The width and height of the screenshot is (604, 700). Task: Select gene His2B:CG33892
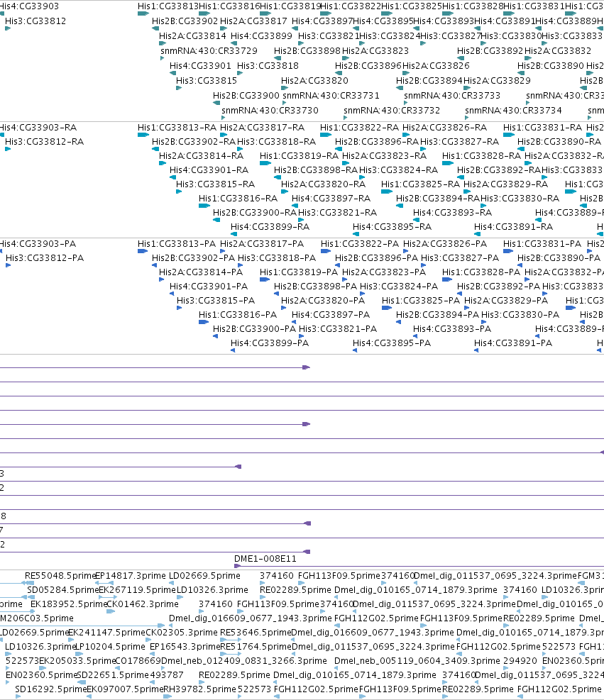pyautogui.click(x=490, y=51)
